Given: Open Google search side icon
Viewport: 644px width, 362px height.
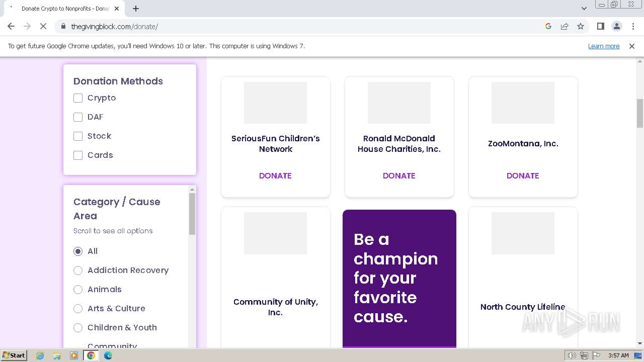Looking at the screenshot, I should (548, 26).
